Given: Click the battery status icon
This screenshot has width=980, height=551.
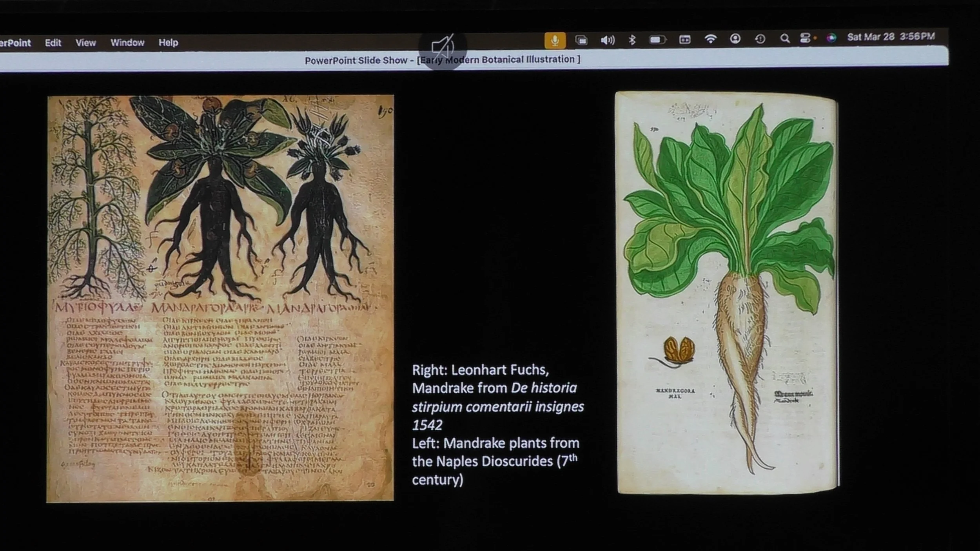Looking at the screenshot, I should point(657,40).
